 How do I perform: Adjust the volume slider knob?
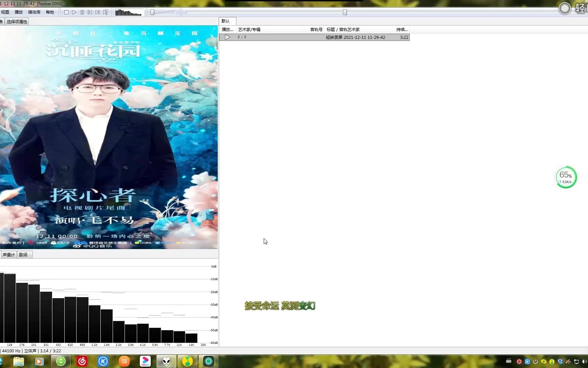(x=152, y=12)
